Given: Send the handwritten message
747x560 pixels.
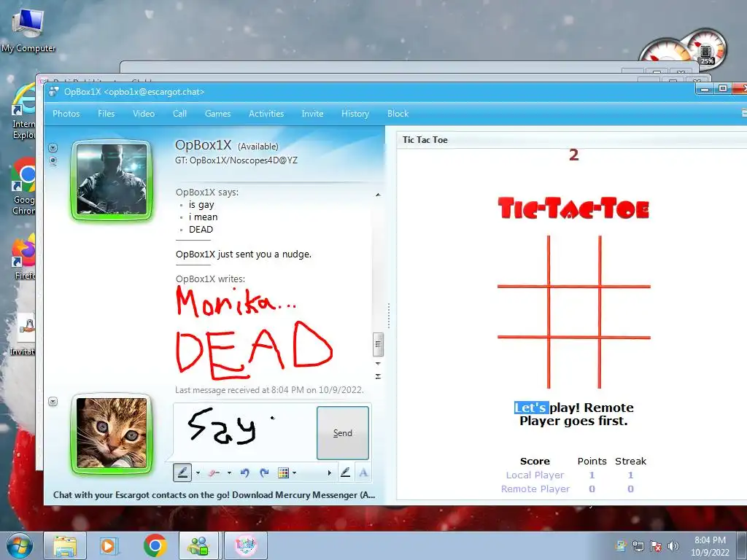Looking at the screenshot, I should [343, 433].
